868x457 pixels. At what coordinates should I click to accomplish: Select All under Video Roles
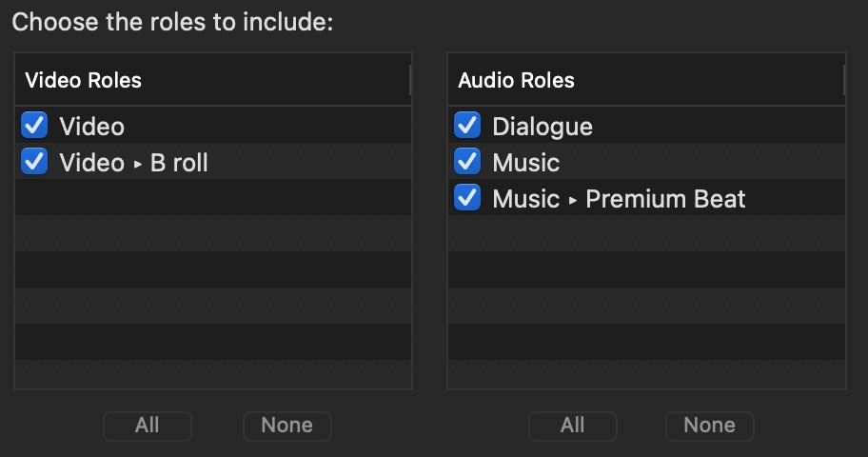pos(148,426)
